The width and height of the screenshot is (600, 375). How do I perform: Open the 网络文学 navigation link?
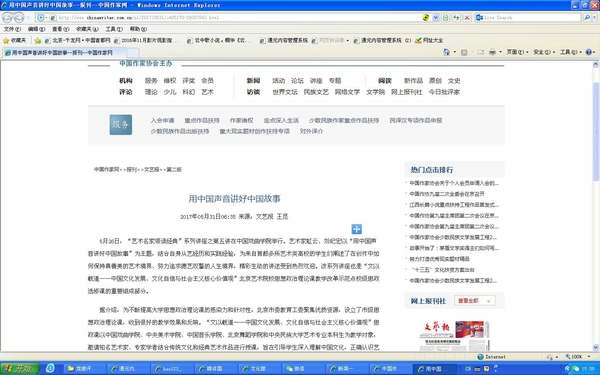347,92
